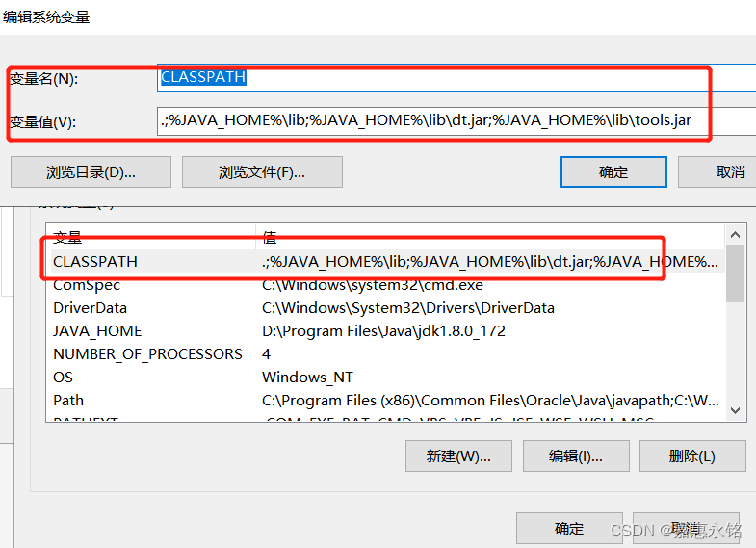This screenshot has width=756, height=548.
Task: Click the Path value starting with C:\Program Files (x86)
Action: (x=490, y=401)
